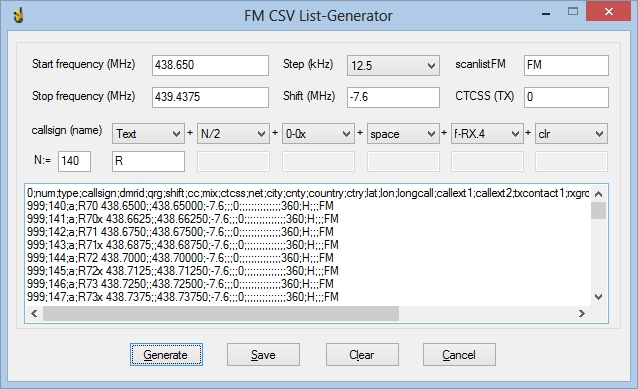Select the output row 999;143;a;R71x
Screen dimensions: 638x389
point(183,245)
